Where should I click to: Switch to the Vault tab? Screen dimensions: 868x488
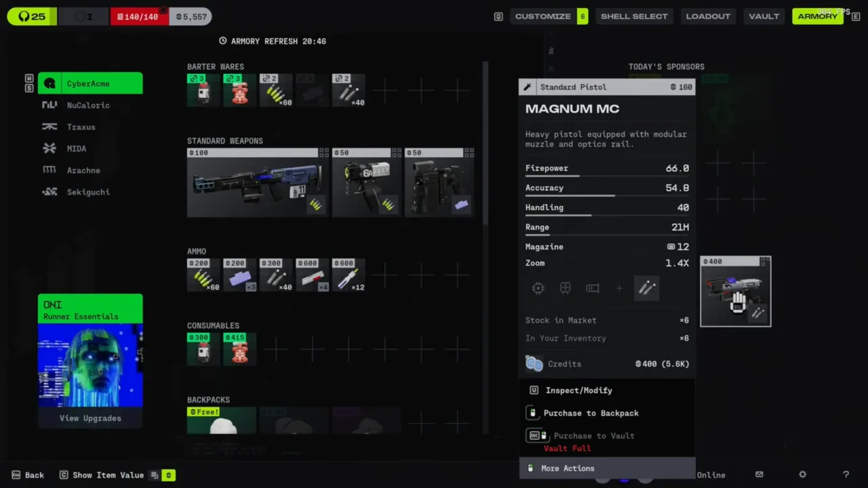[764, 16]
